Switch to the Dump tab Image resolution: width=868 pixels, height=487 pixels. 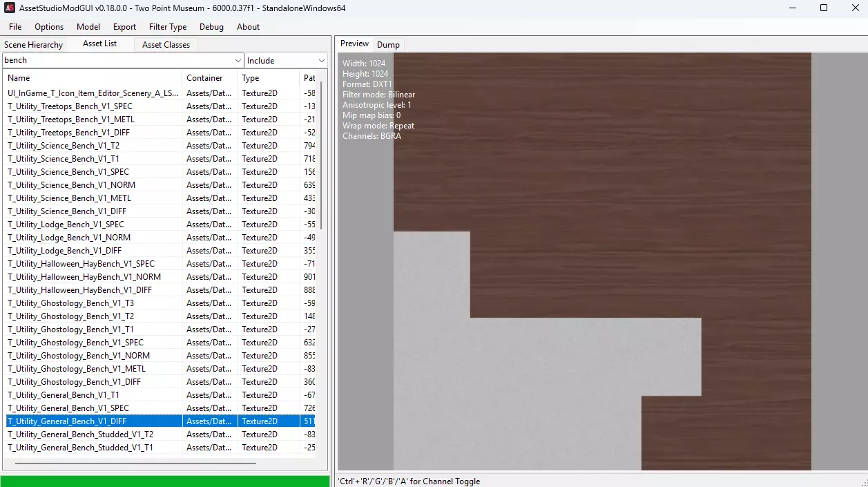[x=388, y=45]
